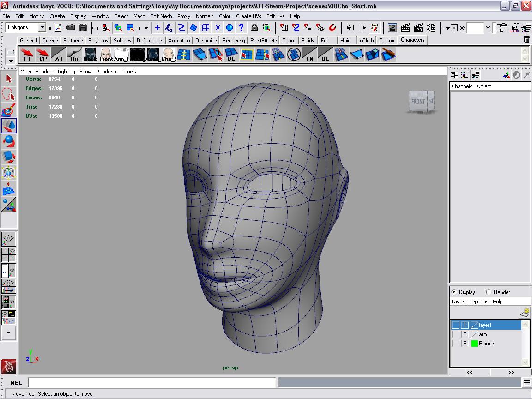Viewport: 532px width, 399px height.
Task: Switch to the Animation shelf tab
Action: click(x=179, y=40)
